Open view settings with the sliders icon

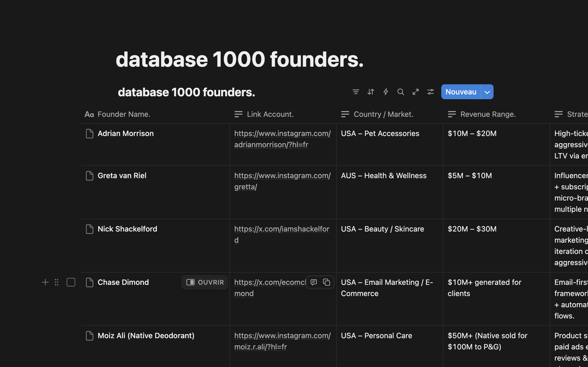pyautogui.click(x=430, y=92)
